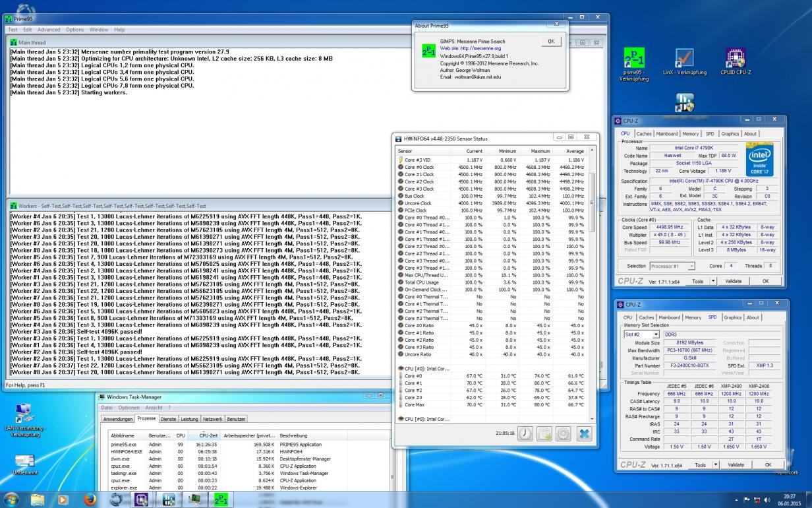The height and width of the screenshot is (508, 812).
Task: Open Prime95 Advanced menu
Action: (x=48, y=30)
